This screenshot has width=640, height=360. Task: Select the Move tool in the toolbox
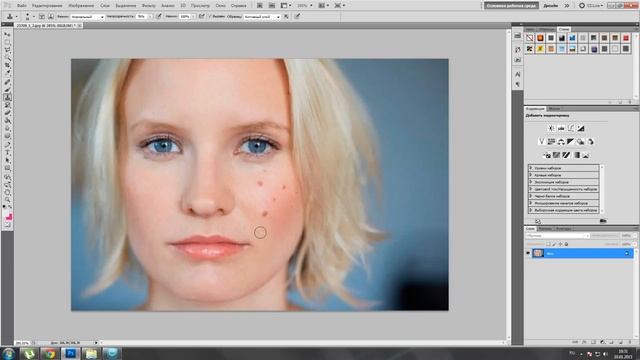pyautogui.click(x=8, y=34)
